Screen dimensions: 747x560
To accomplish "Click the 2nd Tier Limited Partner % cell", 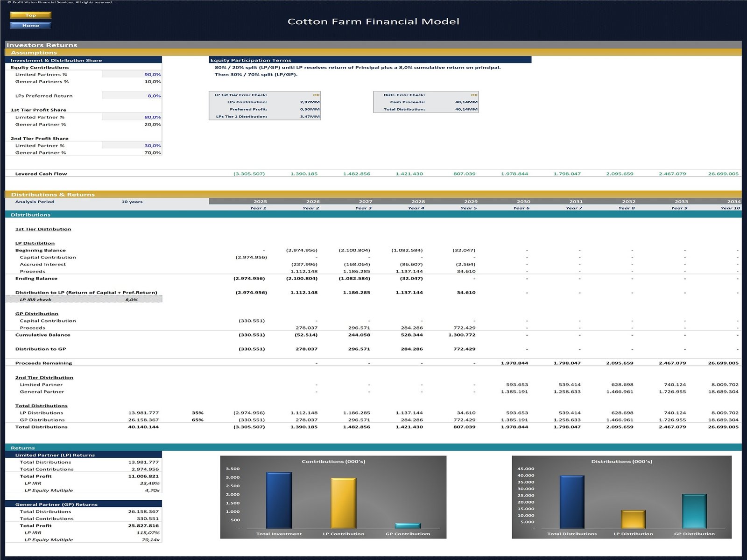I will click(x=132, y=146).
